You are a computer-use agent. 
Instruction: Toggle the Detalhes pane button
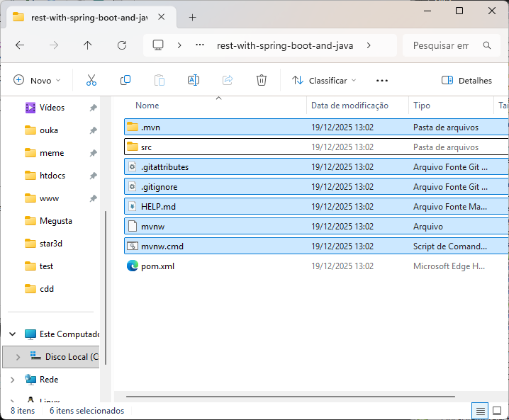[x=466, y=81]
